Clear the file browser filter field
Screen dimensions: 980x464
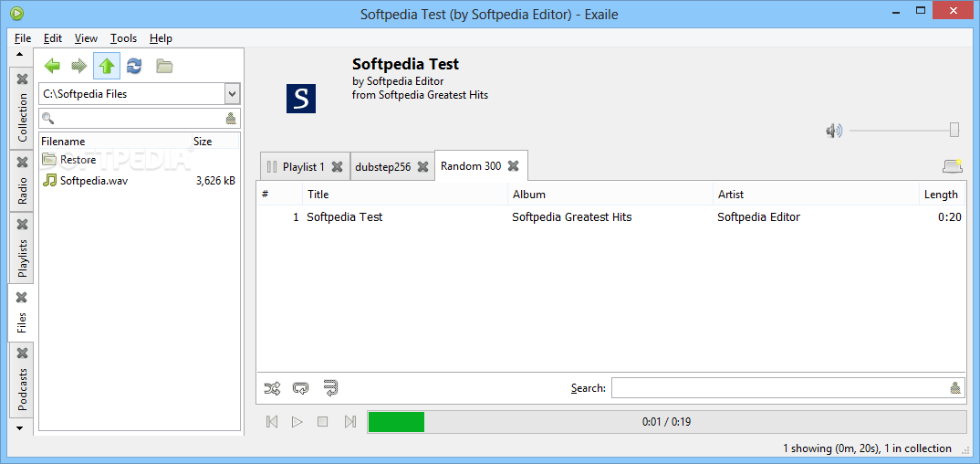click(231, 118)
